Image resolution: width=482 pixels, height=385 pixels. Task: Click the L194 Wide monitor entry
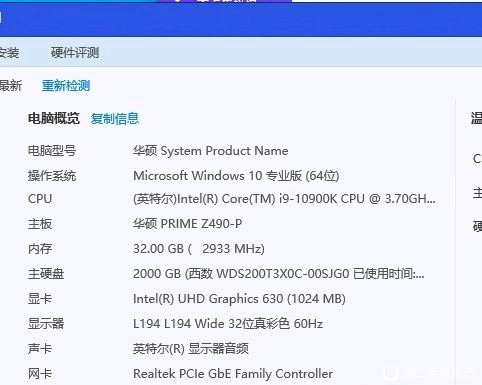(228, 324)
